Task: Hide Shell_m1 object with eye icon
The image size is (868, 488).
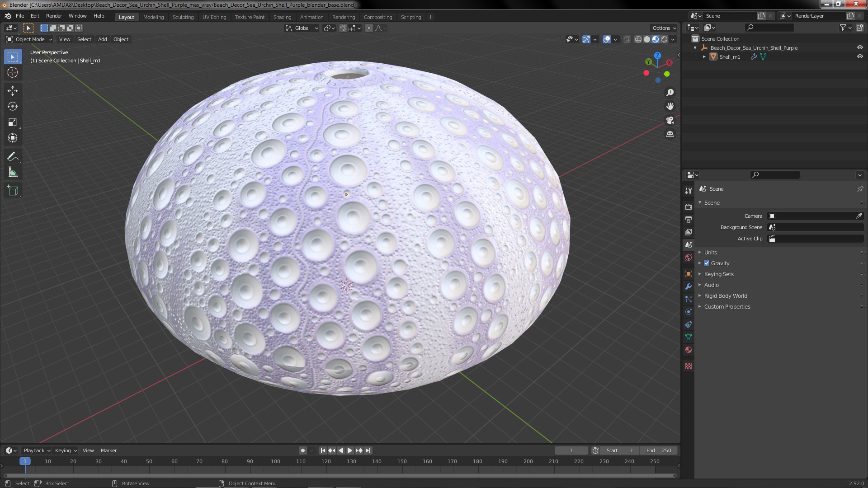Action: click(x=860, y=56)
